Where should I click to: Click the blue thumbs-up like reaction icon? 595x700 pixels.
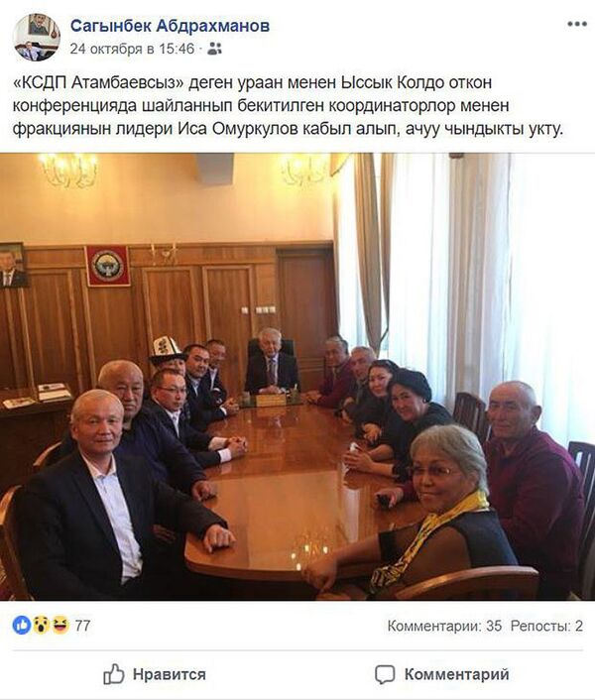[x=22, y=625]
